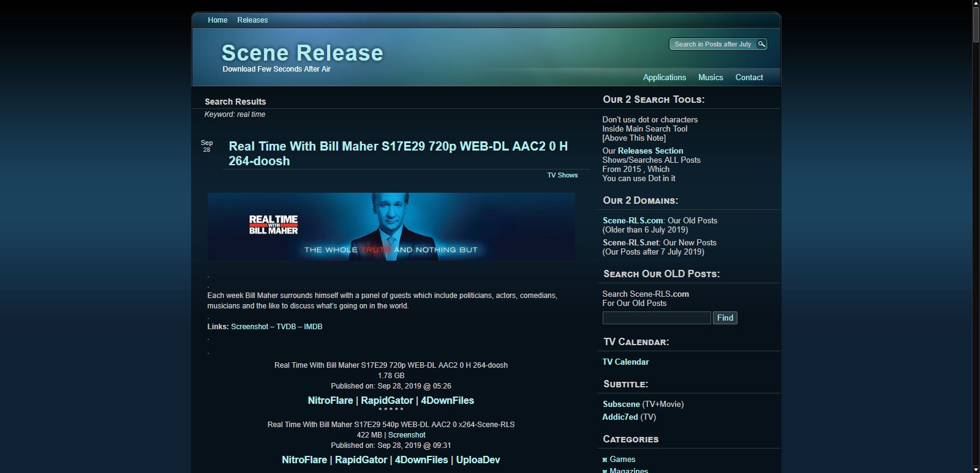Open the Screenshot link beside 422 MB

click(407, 435)
